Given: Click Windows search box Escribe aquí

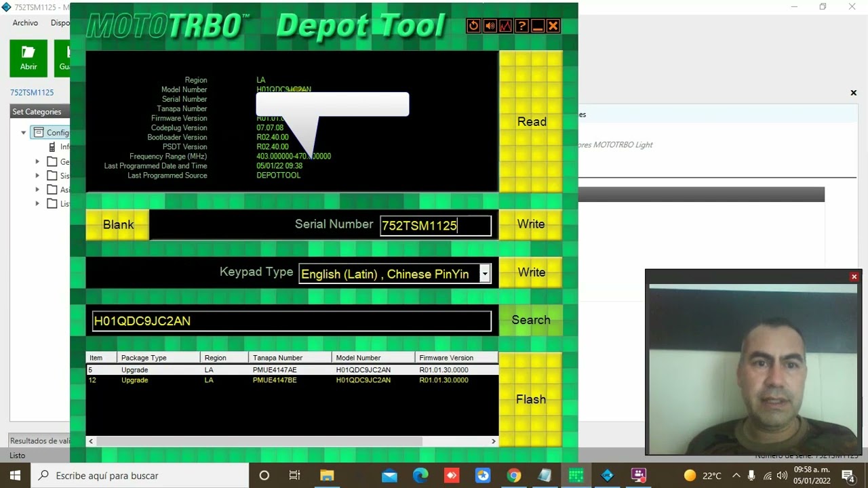Looking at the screenshot, I should (140, 475).
